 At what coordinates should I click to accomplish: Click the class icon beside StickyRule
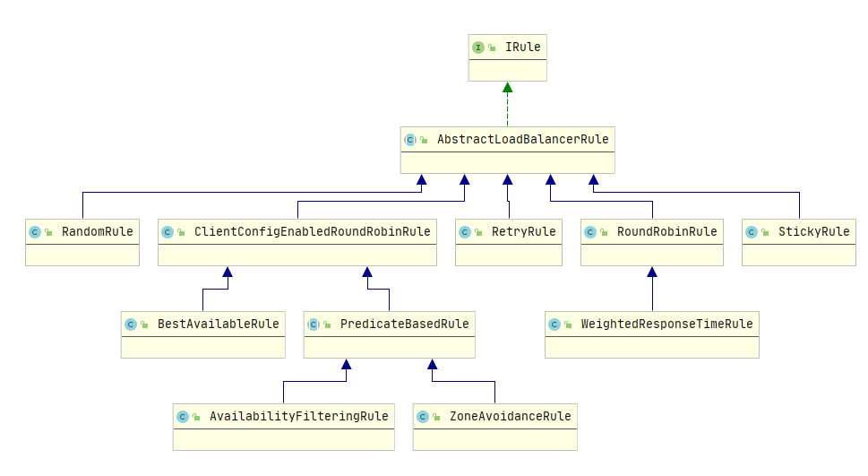pos(752,232)
